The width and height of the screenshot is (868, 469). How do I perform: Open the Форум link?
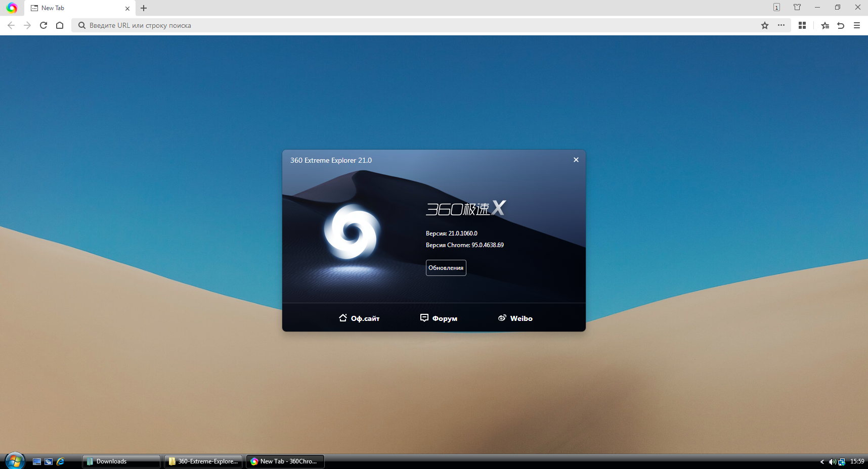tap(439, 318)
